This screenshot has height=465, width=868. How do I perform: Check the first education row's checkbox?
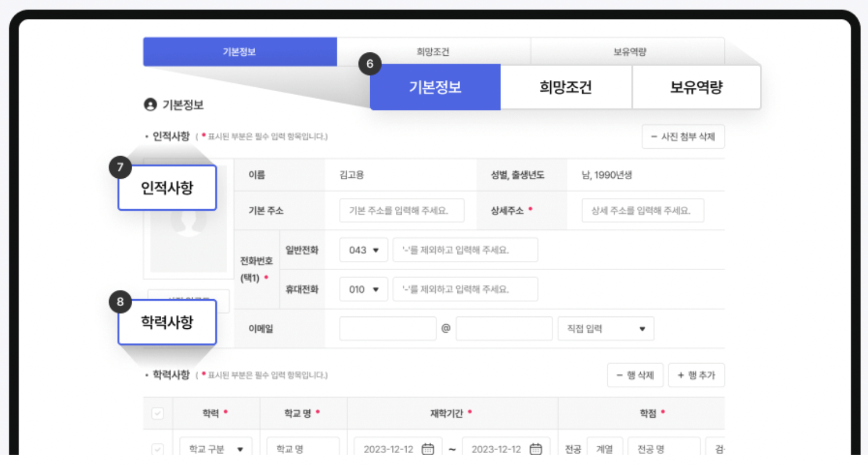point(158,448)
